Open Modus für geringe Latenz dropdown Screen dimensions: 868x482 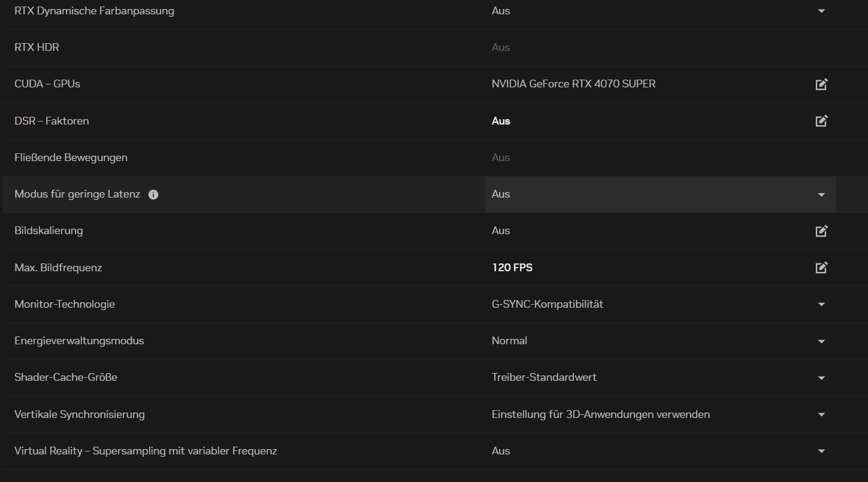coord(821,195)
